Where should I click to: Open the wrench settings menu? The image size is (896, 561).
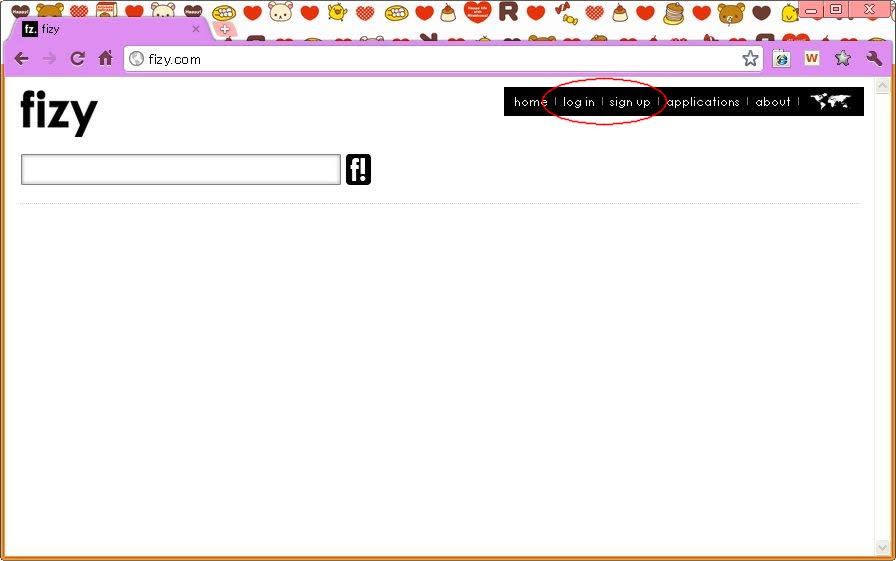[x=873, y=59]
